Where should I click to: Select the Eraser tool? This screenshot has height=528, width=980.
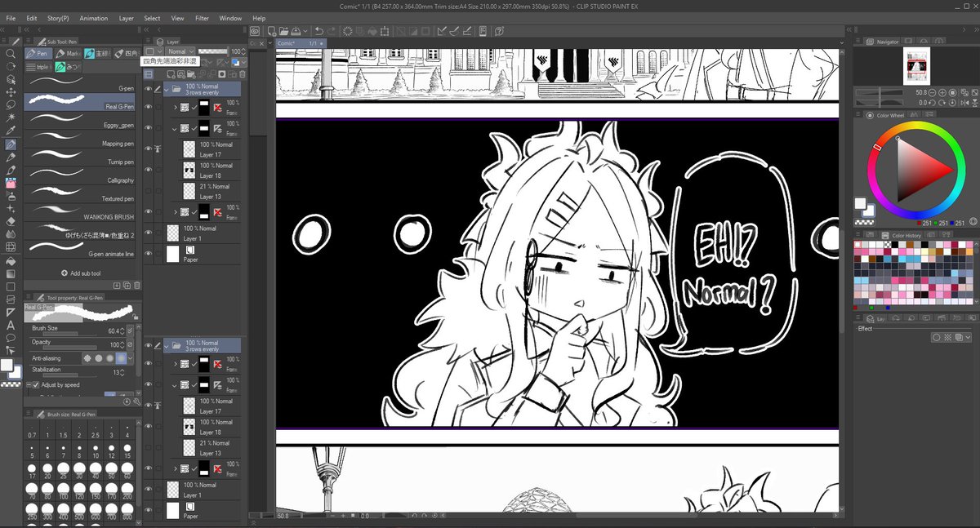[x=11, y=220]
